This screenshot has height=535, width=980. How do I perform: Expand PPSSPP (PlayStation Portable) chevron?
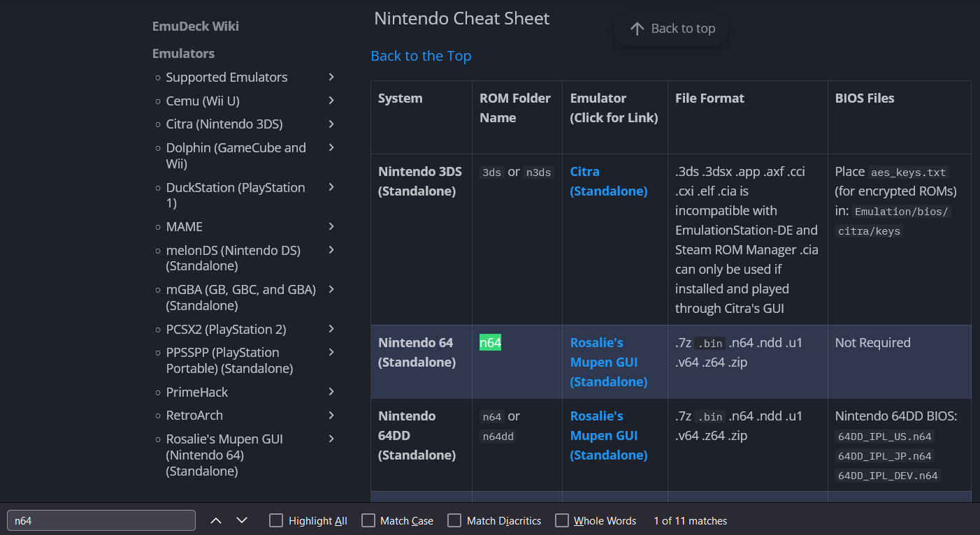(331, 352)
